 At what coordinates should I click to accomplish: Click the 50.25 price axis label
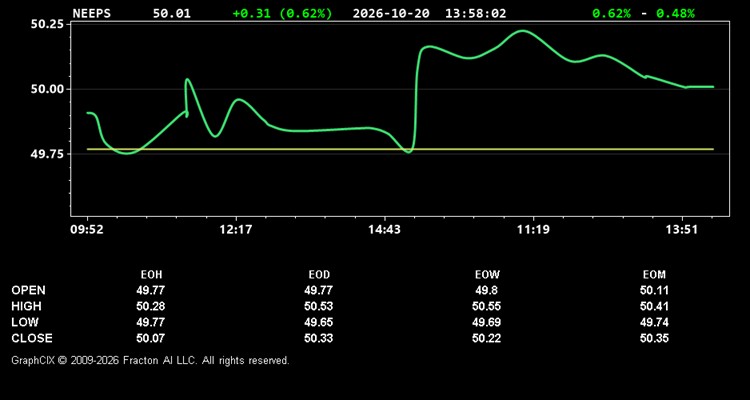(47, 24)
